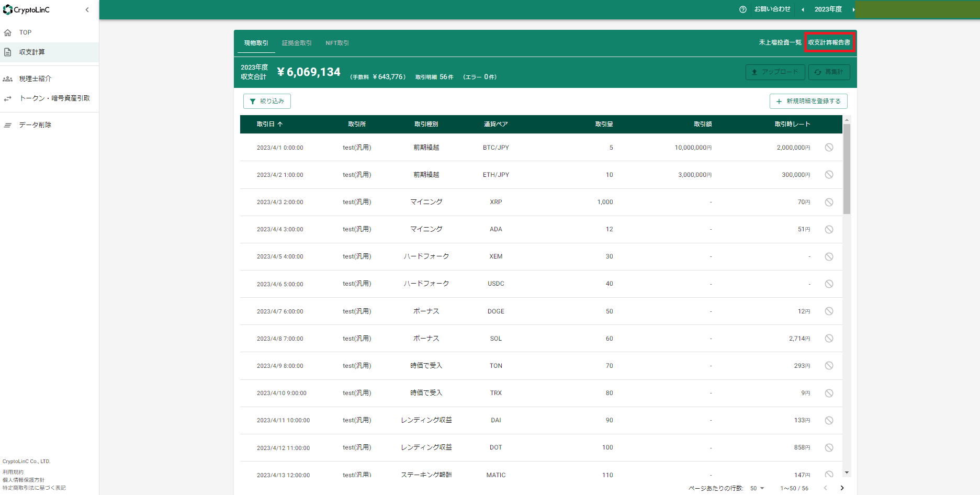Click the アップロード button
980x495 pixels.
click(775, 72)
